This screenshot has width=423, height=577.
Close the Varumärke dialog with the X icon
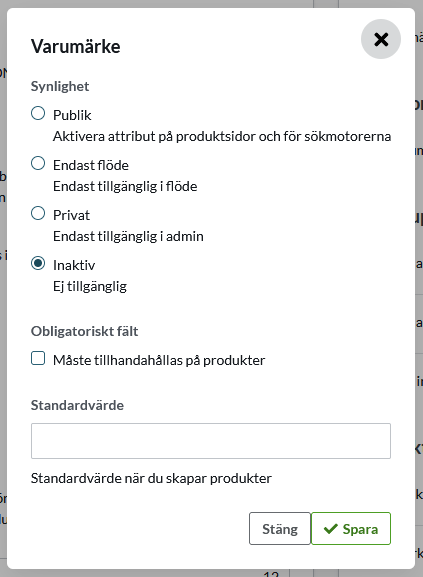(x=381, y=39)
